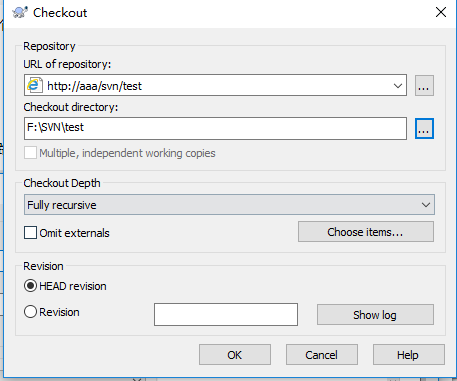Toggle the Multiple, independent working copies checkbox
Viewport: 457px width, 381px height.
tap(30, 153)
